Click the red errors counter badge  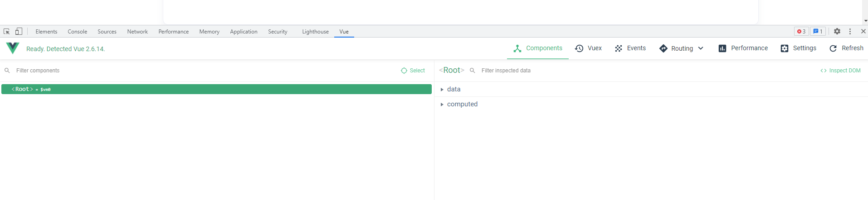click(801, 31)
